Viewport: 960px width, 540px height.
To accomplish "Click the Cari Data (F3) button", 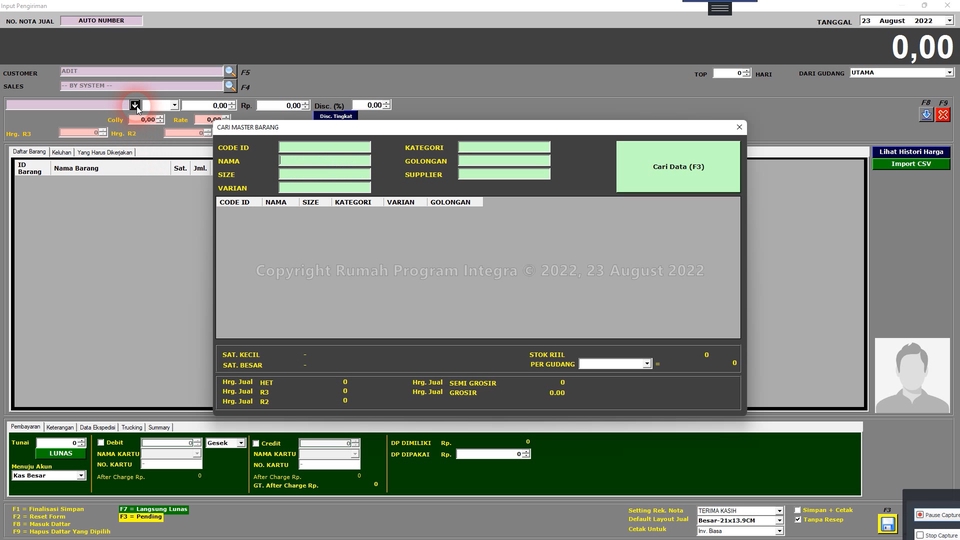I will 678,167.
